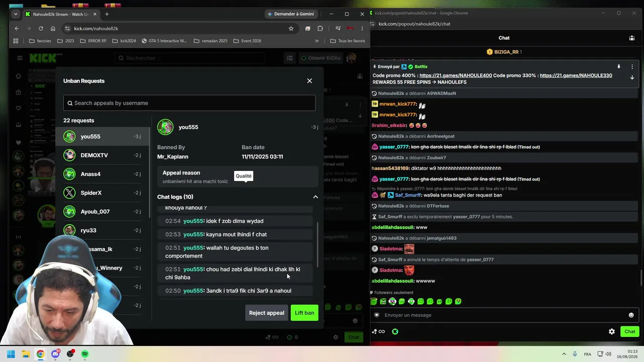This screenshot has height=362, width=644.
Task: Open the 21.games/NAHOULE400 link
Action: [x=456, y=75]
